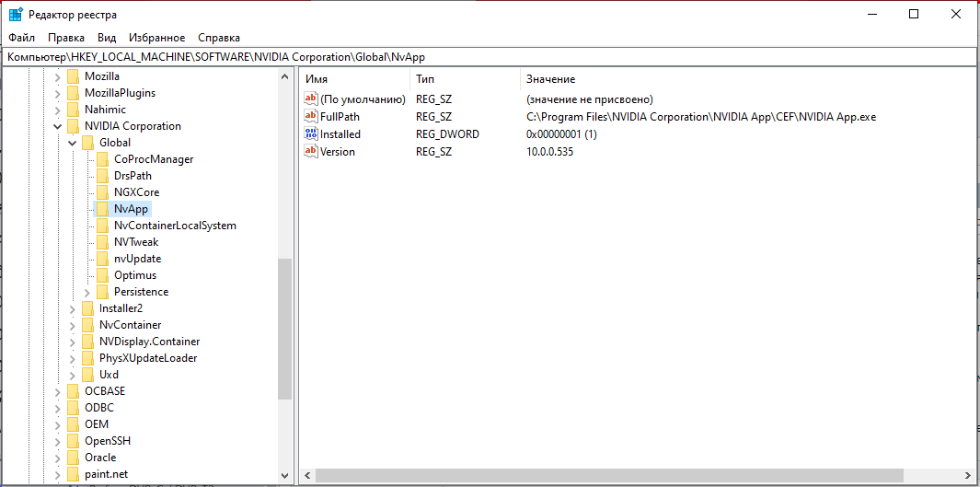Click the paint.net folder icon
The height and width of the screenshot is (487, 980).
click(74, 474)
